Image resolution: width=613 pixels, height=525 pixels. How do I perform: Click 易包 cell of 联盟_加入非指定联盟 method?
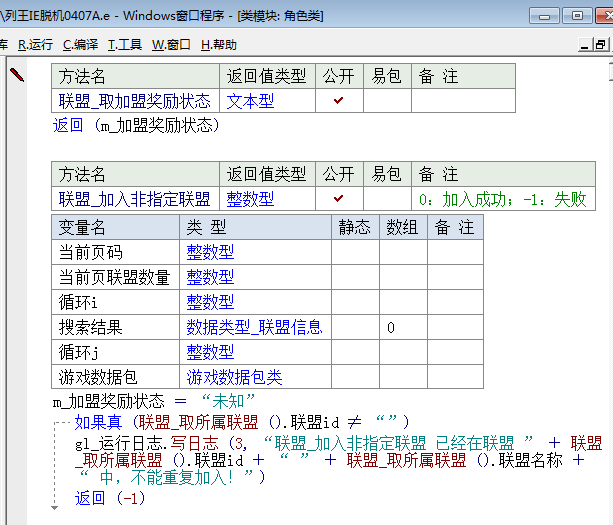(x=387, y=199)
